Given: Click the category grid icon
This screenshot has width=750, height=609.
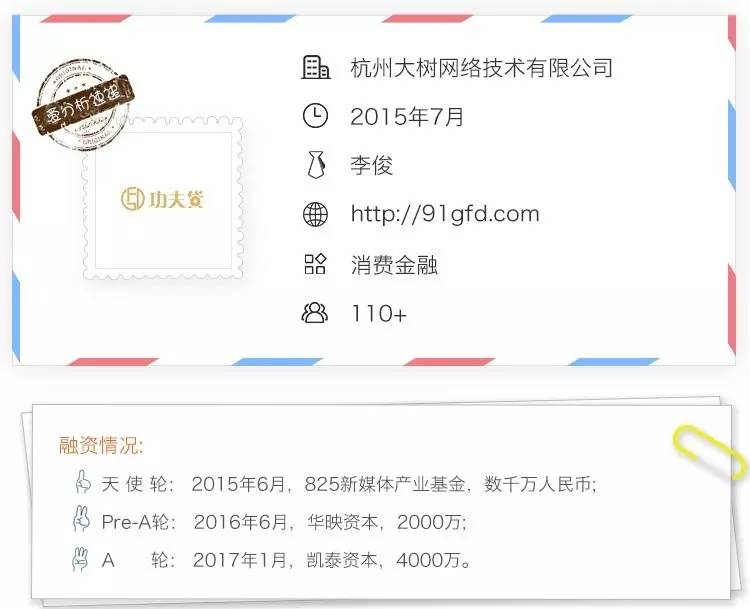Looking at the screenshot, I should click(x=316, y=264).
